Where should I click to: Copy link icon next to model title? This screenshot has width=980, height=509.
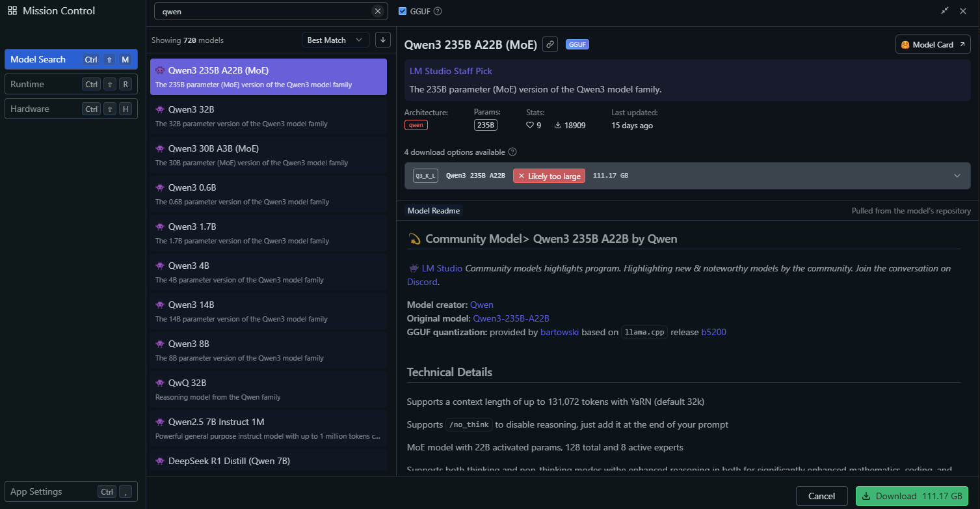coord(550,44)
